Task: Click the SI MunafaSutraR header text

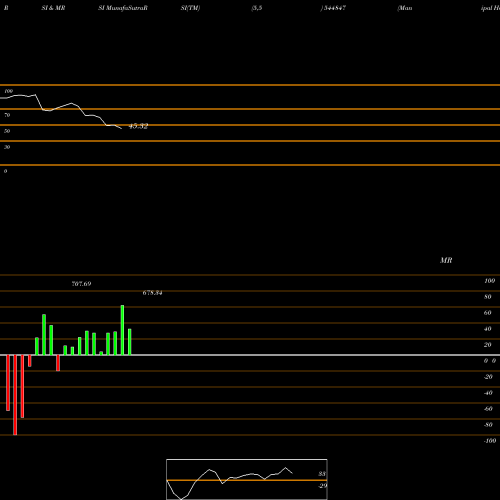Action: pos(123,8)
